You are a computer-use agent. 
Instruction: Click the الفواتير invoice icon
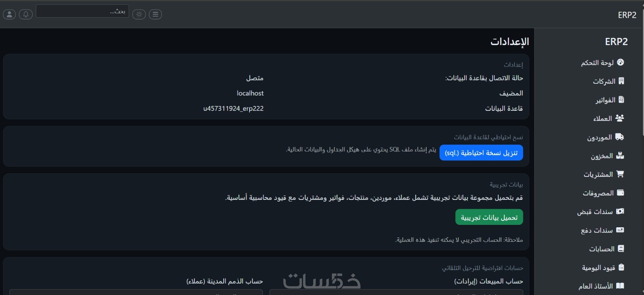pyautogui.click(x=621, y=100)
